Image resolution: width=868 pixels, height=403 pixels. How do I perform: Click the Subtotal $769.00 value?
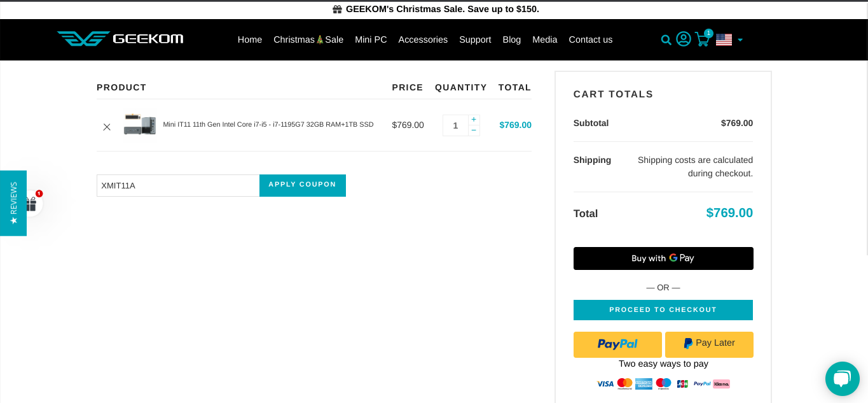[x=737, y=124]
